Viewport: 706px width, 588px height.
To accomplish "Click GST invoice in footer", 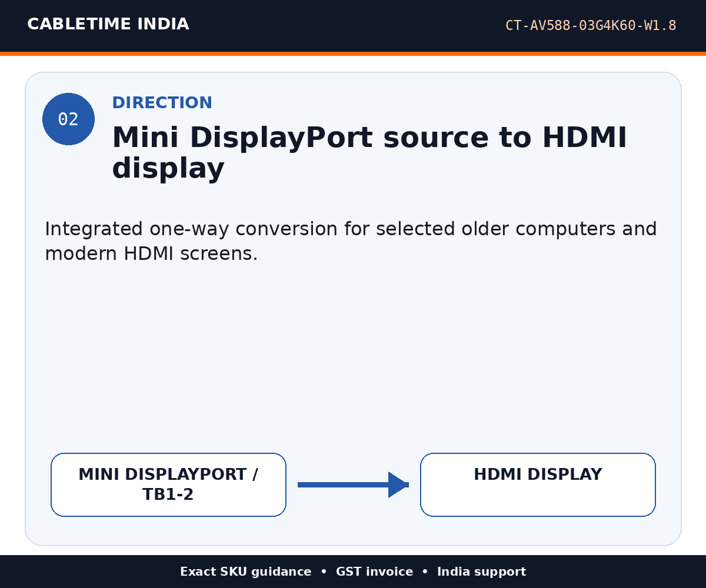I will pos(374,572).
